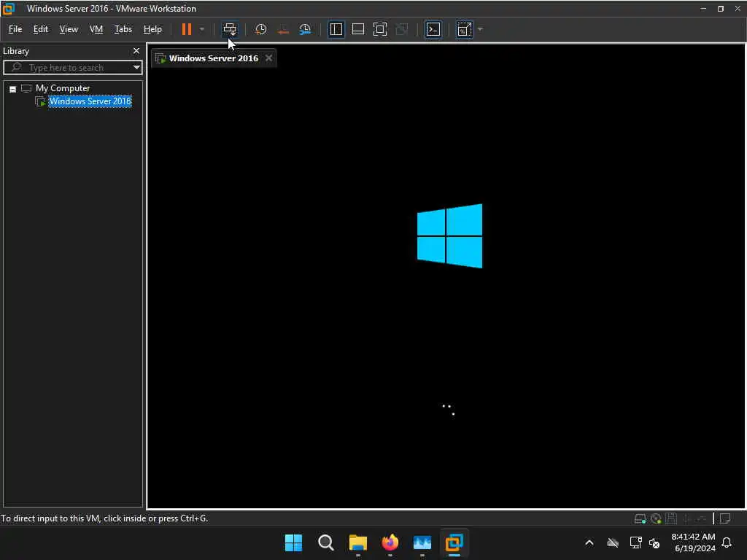Click the floppy drive status icon
747x560 pixels.
[671, 518]
